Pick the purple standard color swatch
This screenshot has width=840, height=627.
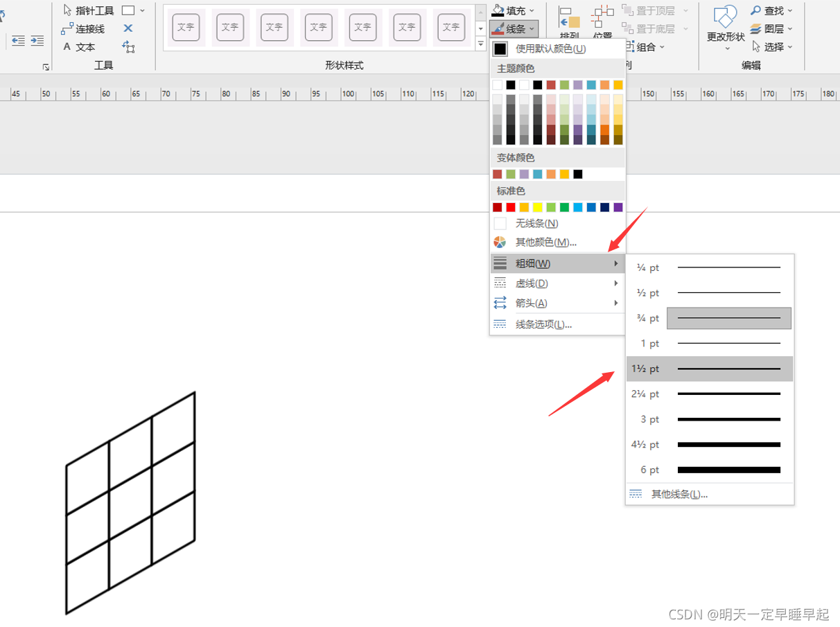click(618, 207)
